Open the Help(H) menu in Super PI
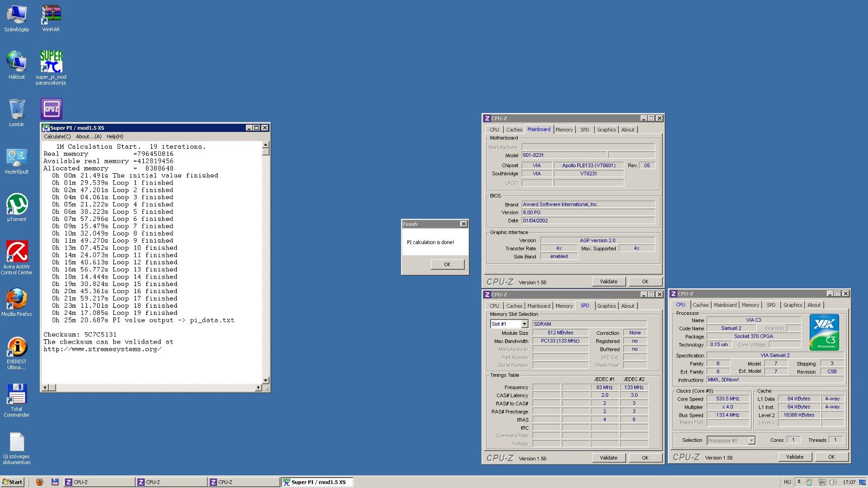 tap(115, 137)
